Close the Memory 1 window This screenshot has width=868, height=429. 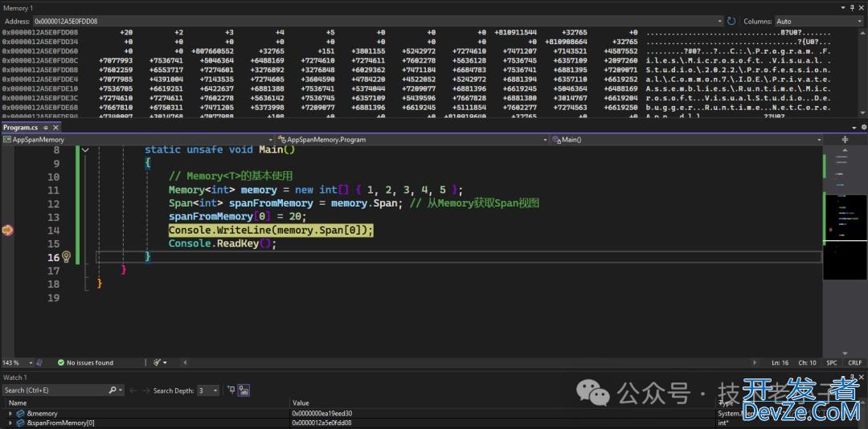click(x=861, y=8)
